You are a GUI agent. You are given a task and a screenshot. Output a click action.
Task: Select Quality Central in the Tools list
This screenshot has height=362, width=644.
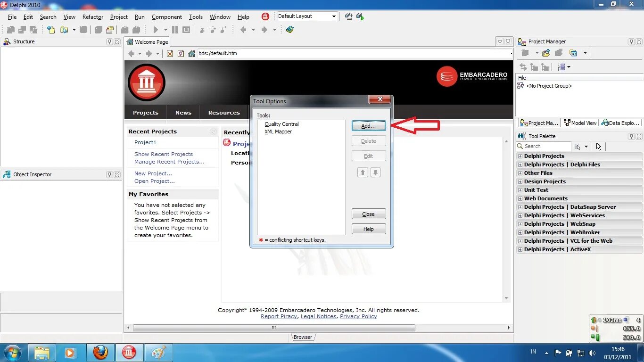click(x=281, y=124)
